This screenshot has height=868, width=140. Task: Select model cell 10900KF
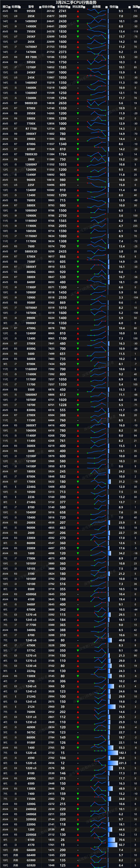click(31, 210)
